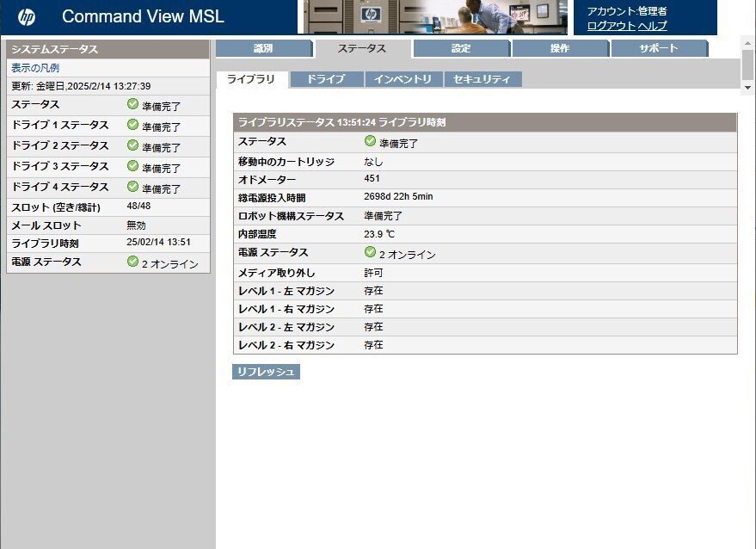This screenshot has width=756, height=549.
Task: Click the メディア取り外し value 許可
Action: click(373, 273)
